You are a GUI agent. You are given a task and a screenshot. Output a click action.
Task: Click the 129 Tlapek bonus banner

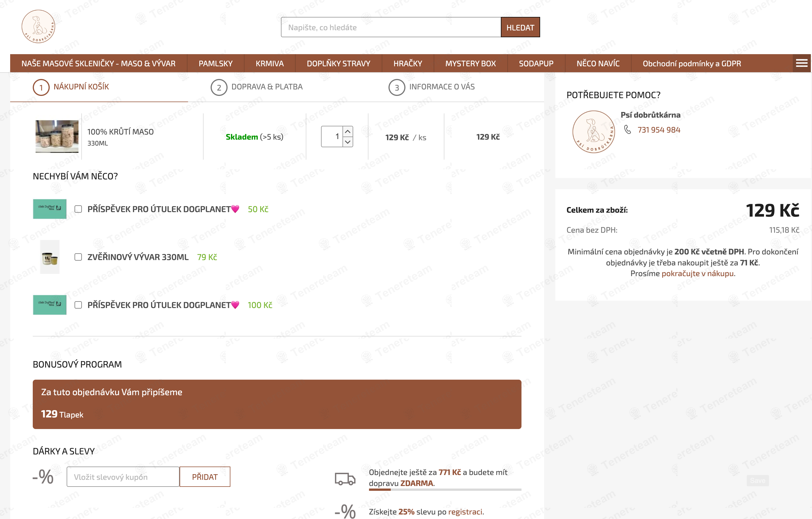277,404
